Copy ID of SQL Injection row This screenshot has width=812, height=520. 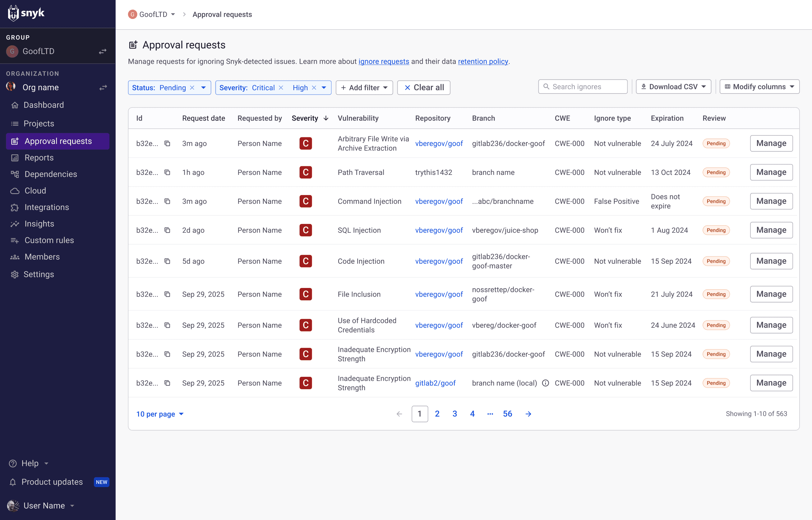(x=167, y=230)
